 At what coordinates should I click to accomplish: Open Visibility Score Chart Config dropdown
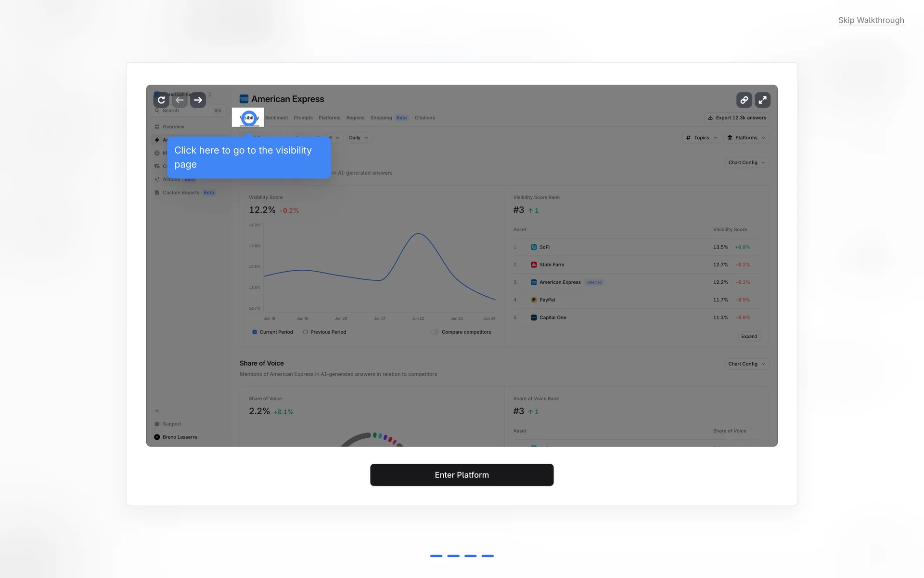pyautogui.click(x=746, y=163)
